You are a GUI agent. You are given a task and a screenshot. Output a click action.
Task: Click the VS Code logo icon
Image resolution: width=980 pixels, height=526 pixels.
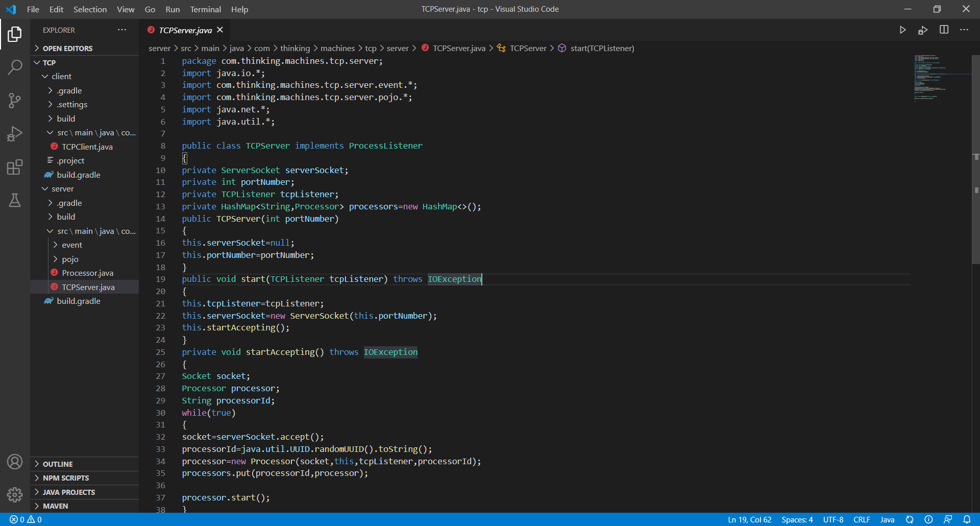[11, 9]
